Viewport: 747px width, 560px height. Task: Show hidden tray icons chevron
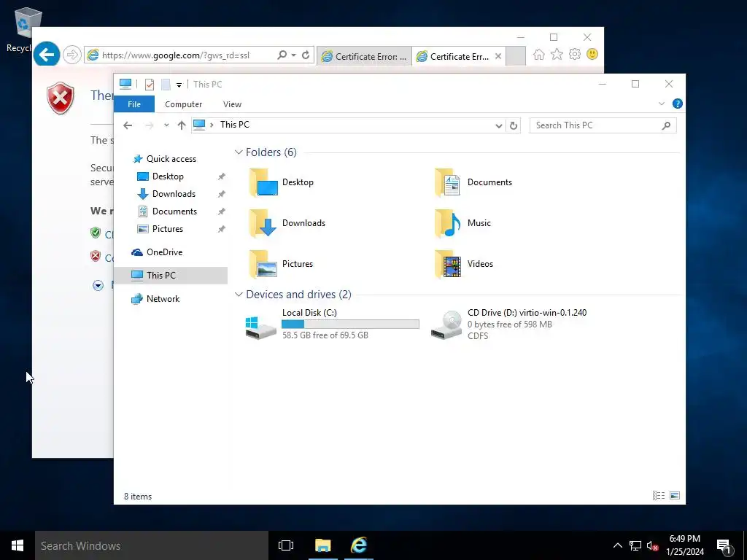tap(617, 545)
